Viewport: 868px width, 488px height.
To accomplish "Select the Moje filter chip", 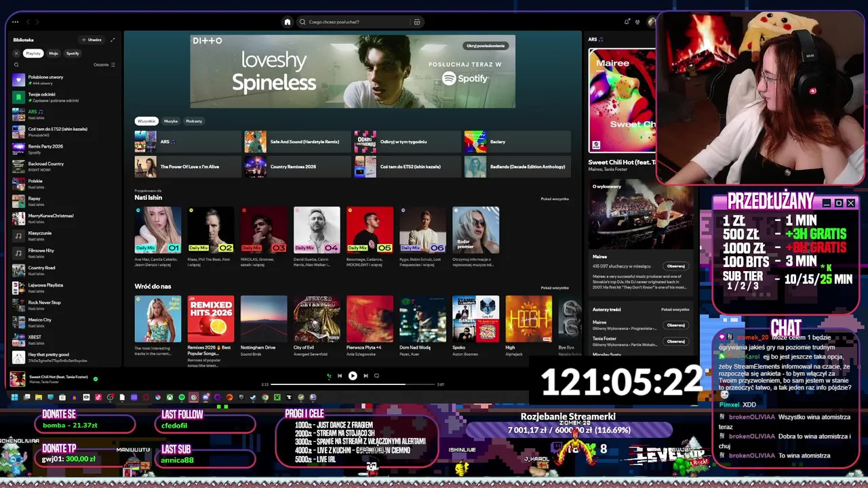I will [x=54, y=53].
